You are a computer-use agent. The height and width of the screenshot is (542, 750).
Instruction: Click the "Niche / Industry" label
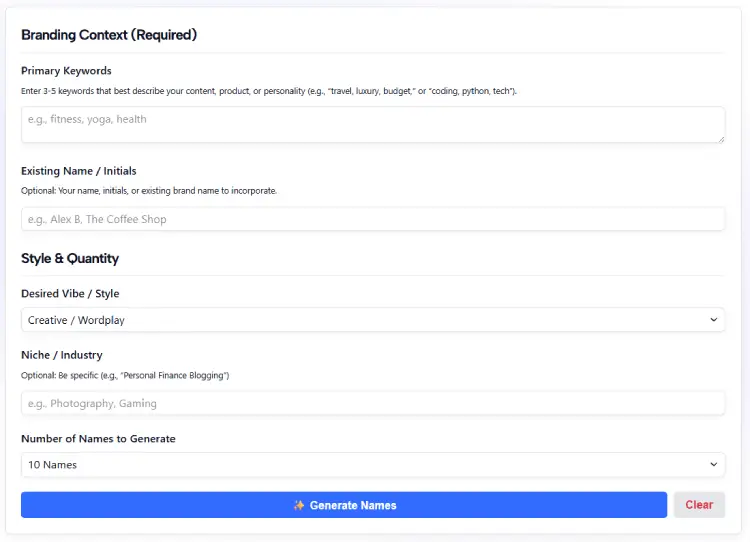coord(62,355)
